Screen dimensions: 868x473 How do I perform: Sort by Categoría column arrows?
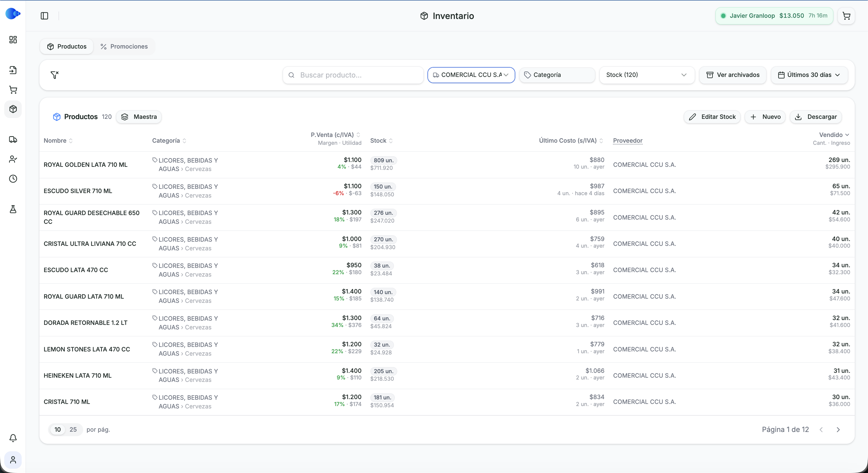(x=184, y=141)
